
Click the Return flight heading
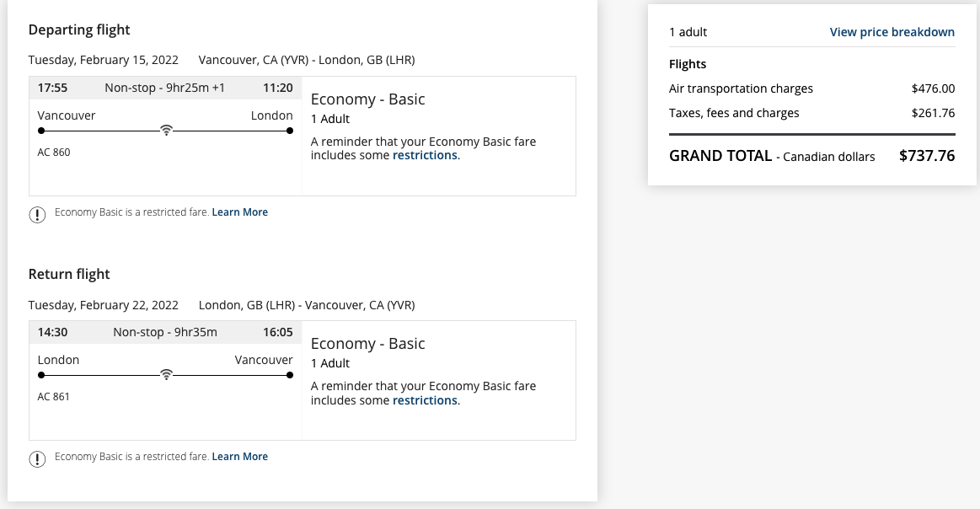(x=69, y=275)
